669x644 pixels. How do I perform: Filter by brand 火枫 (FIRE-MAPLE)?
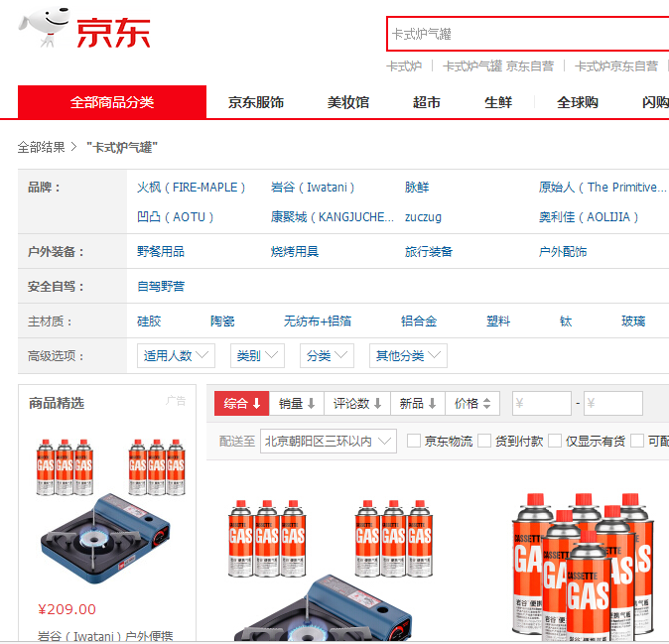point(191,188)
